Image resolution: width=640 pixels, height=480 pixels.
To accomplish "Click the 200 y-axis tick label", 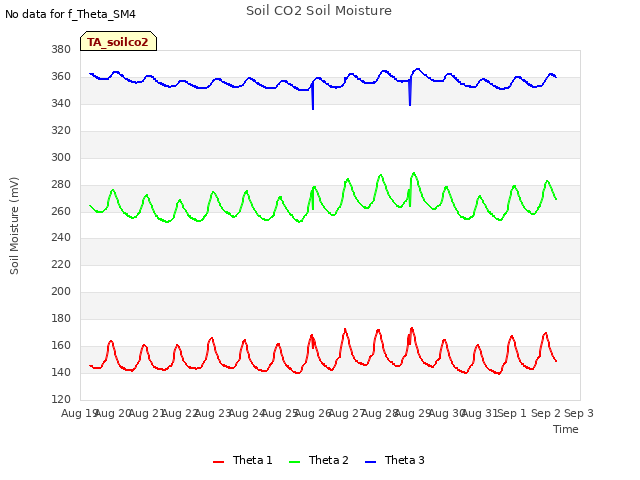I will point(61,291).
